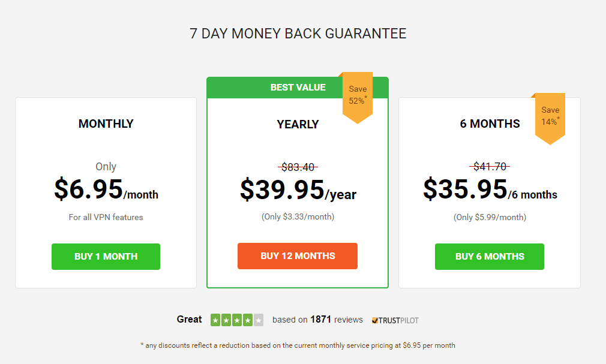Image resolution: width=606 pixels, height=364 pixels.
Task: Click the 7 DAY MONEY BACK GUARANTEE heading
Action: [298, 34]
